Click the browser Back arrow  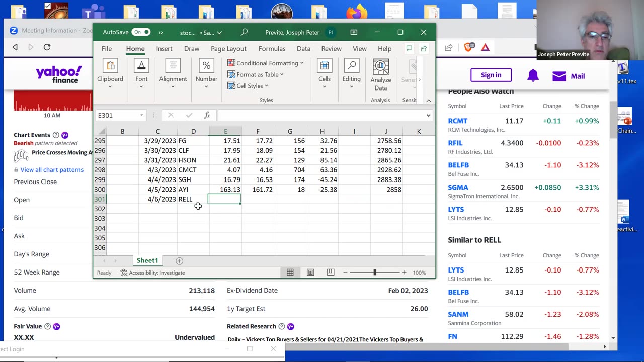click(x=15, y=47)
